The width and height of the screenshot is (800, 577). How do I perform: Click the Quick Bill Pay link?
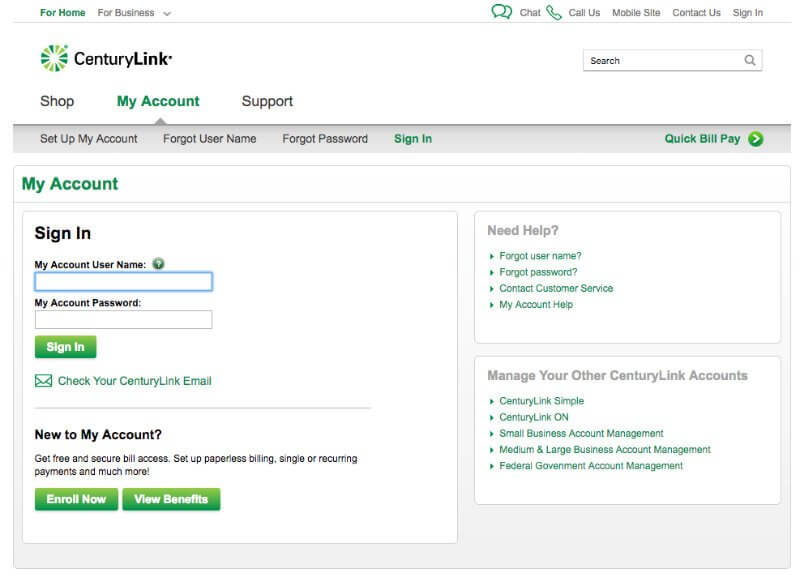tap(702, 139)
